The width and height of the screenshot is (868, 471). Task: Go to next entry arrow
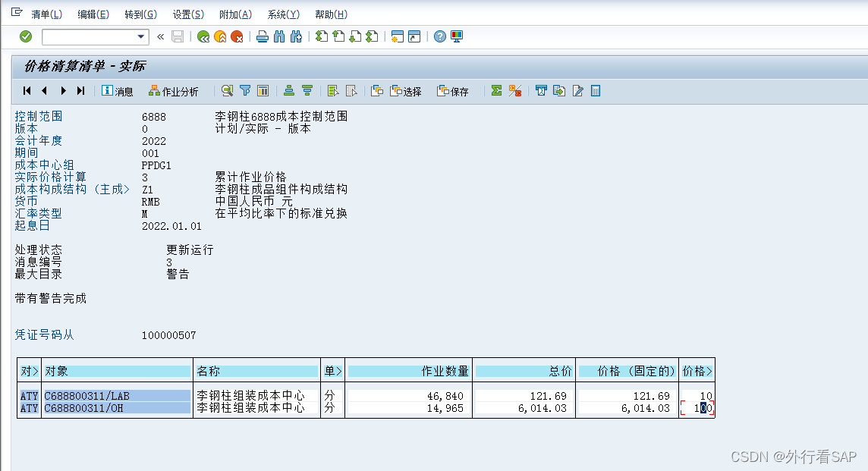[x=64, y=91]
